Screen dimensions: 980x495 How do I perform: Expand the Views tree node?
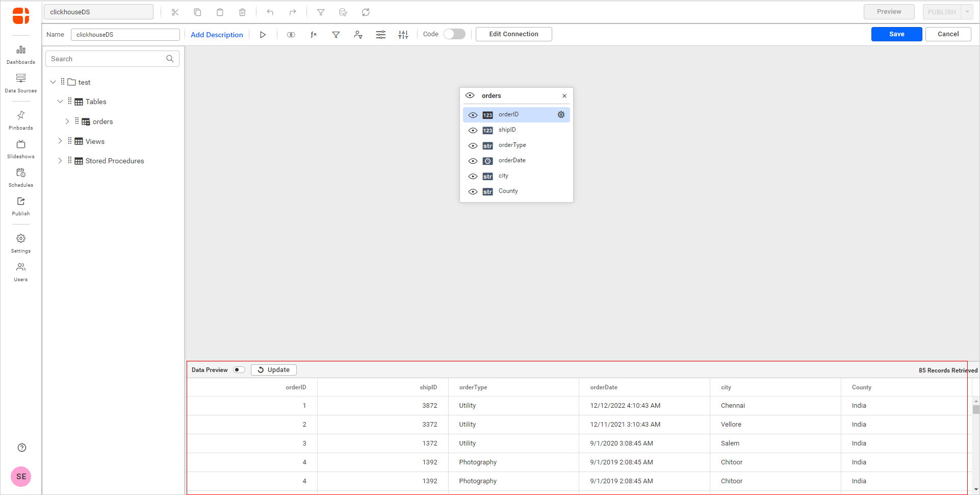[60, 141]
